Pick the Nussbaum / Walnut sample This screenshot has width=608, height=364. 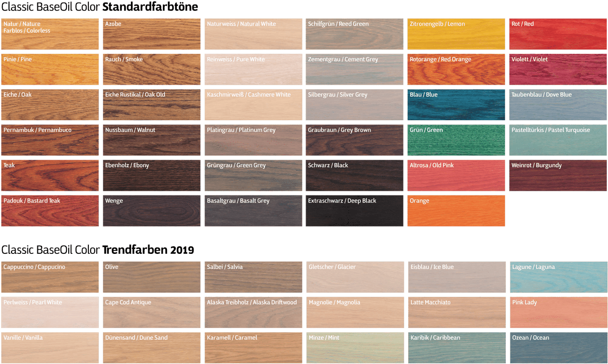click(x=151, y=140)
